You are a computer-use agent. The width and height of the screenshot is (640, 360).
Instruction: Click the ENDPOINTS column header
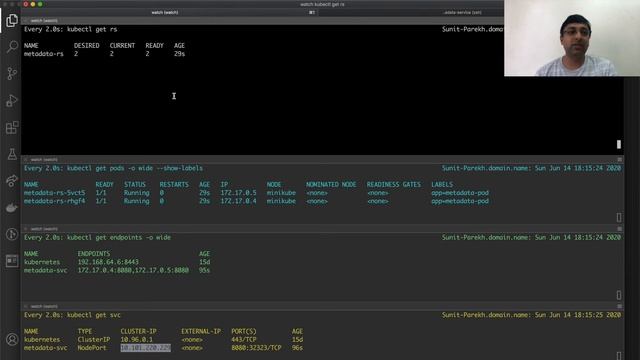tap(94, 254)
